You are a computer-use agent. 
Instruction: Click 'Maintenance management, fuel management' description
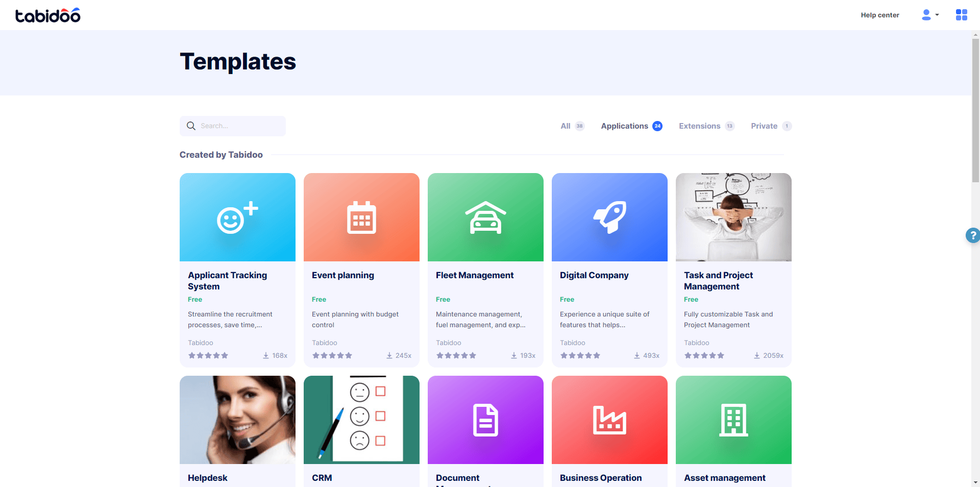(480, 320)
